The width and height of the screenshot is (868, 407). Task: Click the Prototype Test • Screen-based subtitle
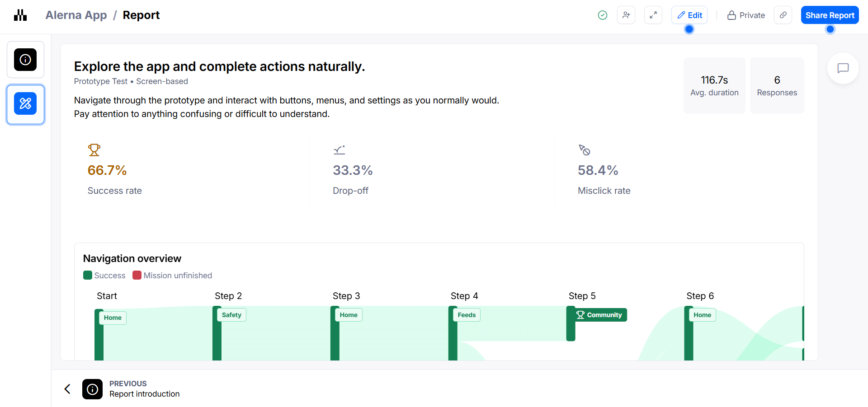coord(131,81)
